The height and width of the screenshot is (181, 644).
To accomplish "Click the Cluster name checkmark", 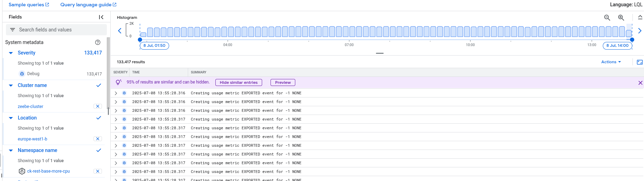I will point(99,85).
